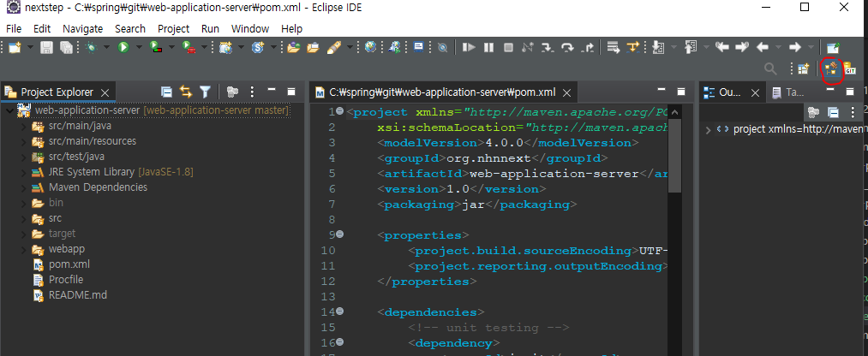Toggle Link with Editor in Project Explorer
The height and width of the screenshot is (356, 868).
(x=185, y=92)
